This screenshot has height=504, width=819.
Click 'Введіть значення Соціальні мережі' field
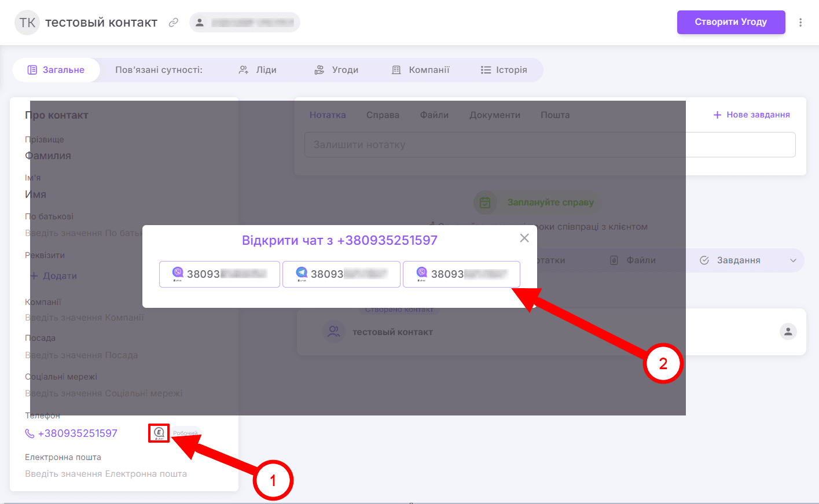coord(104,393)
